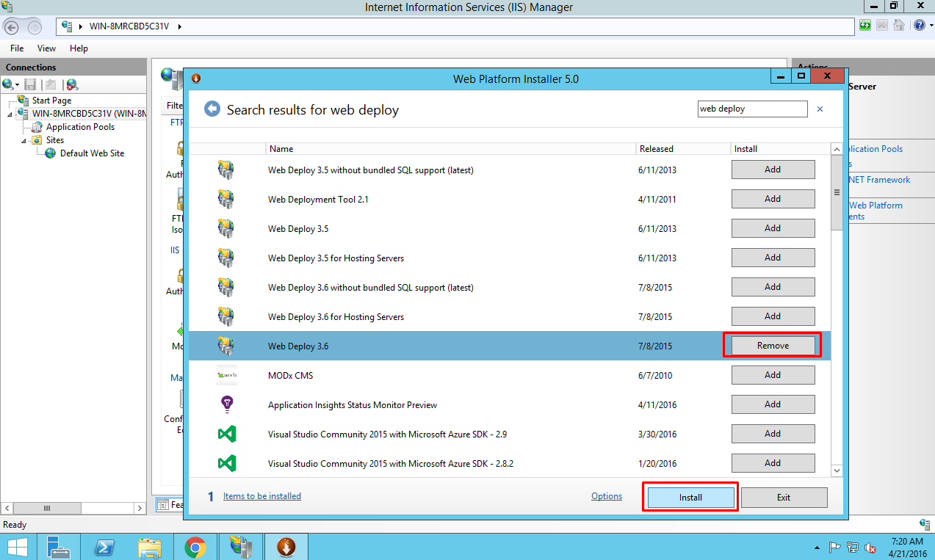Click Connections panel horizontal scrollbar thumb
The height and width of the screenshot is (560, 935).
point(47,508)
